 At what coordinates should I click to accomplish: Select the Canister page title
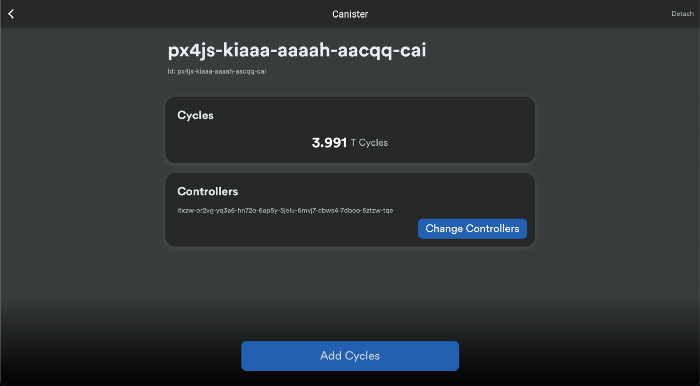click(350, 14)
